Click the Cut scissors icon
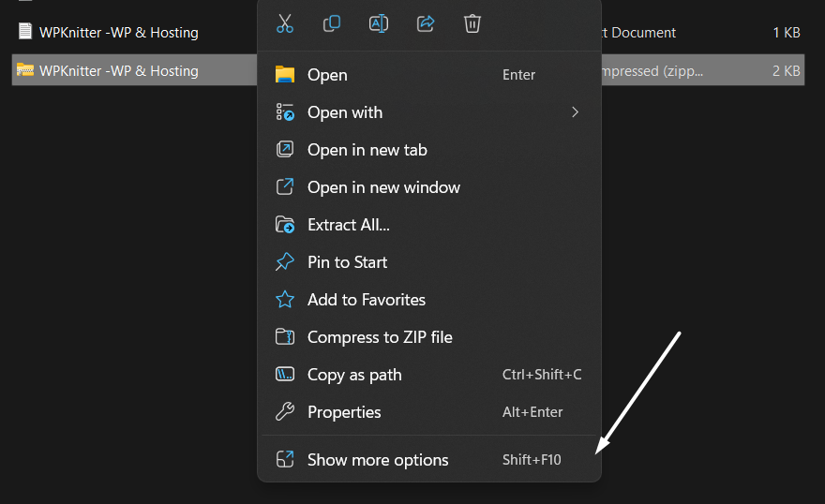This screenshot has width=825, height=504. [285, 23]
